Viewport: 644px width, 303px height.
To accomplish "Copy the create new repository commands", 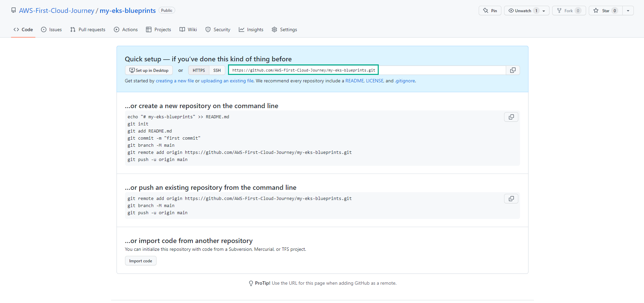I will tap(511, 117).
